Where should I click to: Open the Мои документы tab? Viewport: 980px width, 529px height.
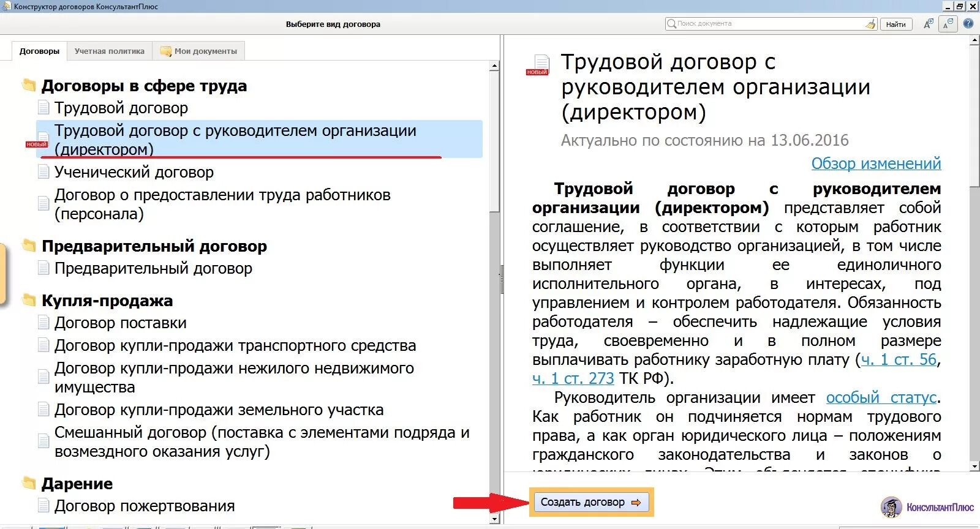[x=199, y=51]
